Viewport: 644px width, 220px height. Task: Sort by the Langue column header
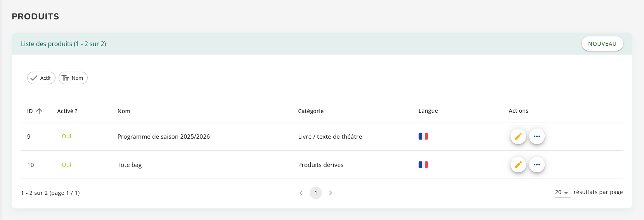[428, 111]
